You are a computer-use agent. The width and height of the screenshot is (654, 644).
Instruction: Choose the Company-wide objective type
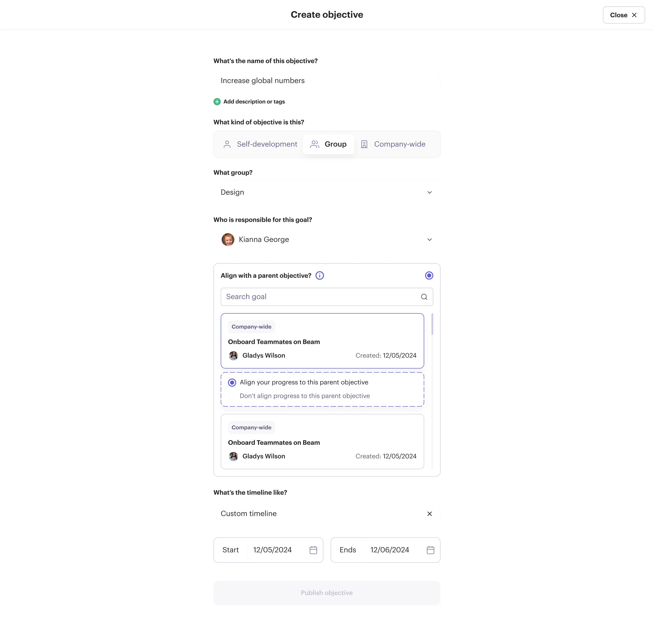tap(393, 144)
